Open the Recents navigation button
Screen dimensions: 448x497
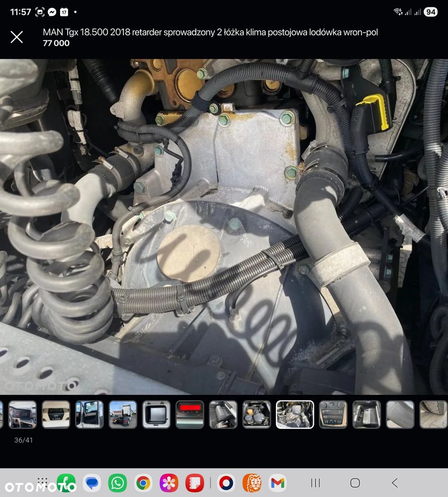tap(315, 483)
